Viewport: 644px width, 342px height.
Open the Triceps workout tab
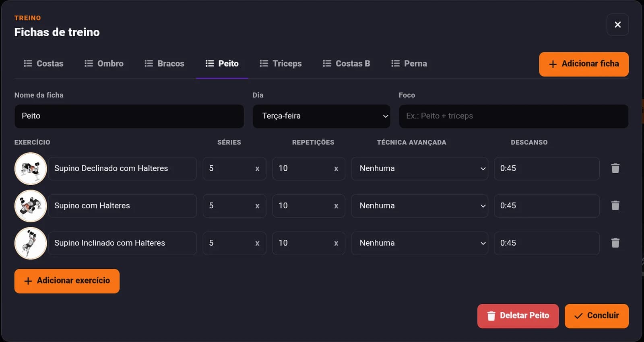[x=281, y=64]
